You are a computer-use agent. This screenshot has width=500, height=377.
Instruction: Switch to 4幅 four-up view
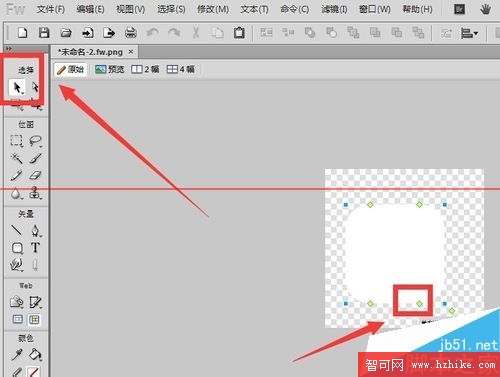180,69
